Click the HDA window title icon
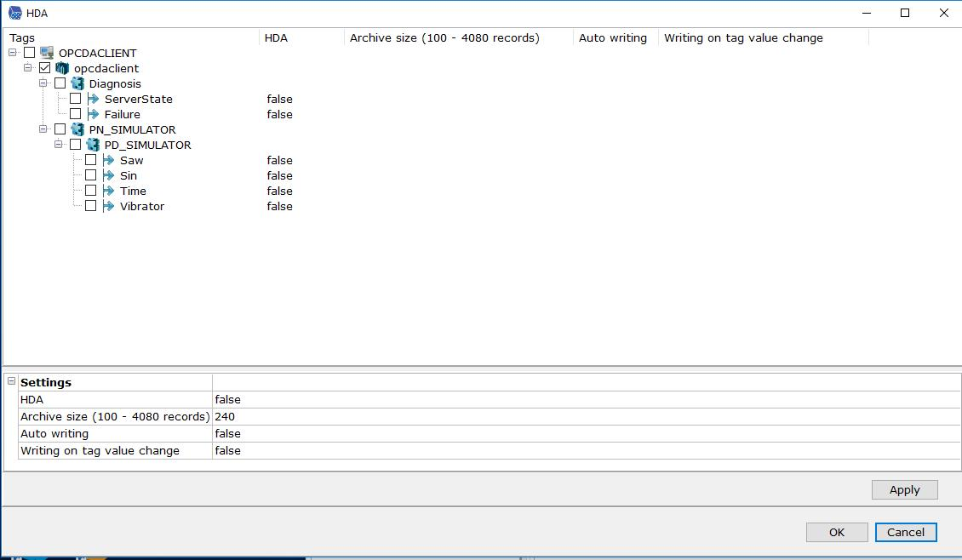 (14, 13)
